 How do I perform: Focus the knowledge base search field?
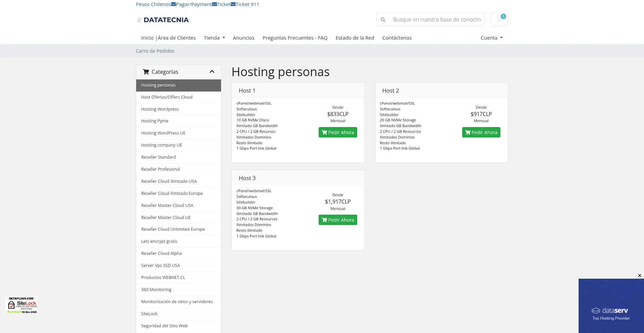tap(437, 20)
